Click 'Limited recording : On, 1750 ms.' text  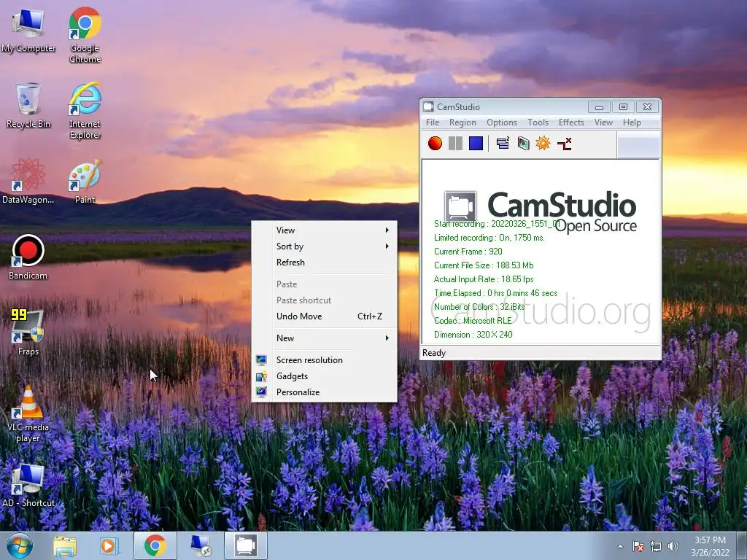[489, 238]
